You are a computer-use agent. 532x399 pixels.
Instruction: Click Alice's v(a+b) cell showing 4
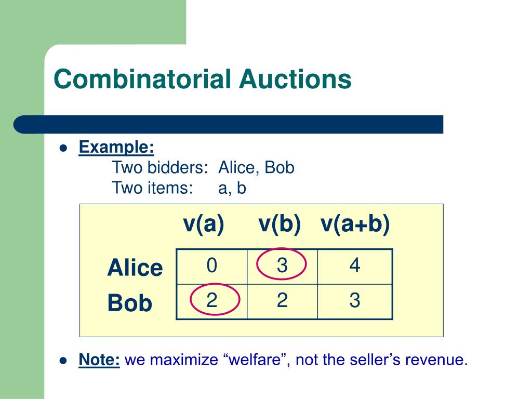(x=355, y=267)
